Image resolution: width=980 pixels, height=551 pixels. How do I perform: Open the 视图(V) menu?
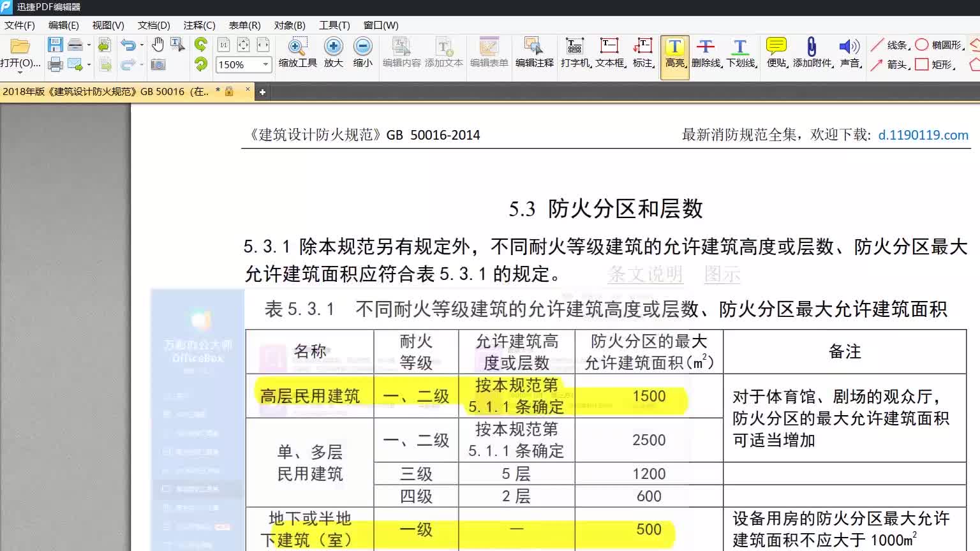click(x=108, y=25)
